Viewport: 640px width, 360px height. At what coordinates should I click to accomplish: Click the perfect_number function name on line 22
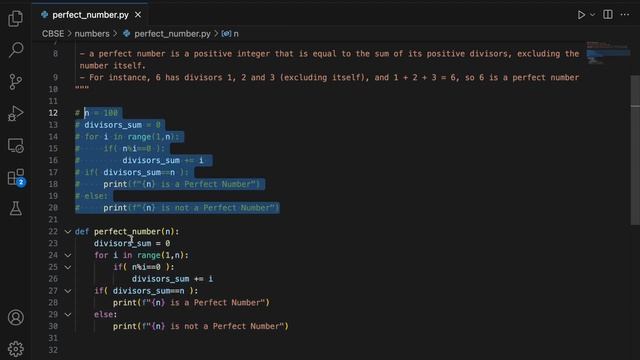pos(127,232)
